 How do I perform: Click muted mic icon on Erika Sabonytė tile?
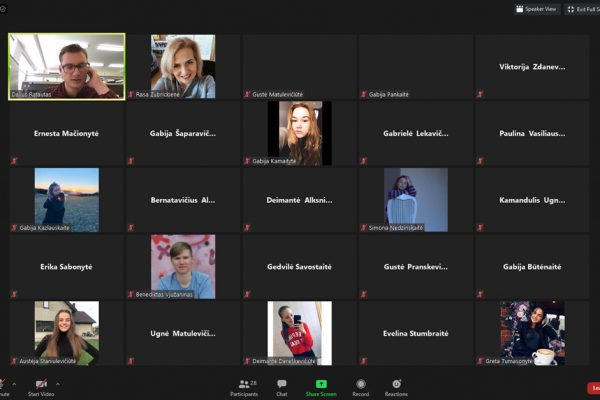tap(14, 294)
